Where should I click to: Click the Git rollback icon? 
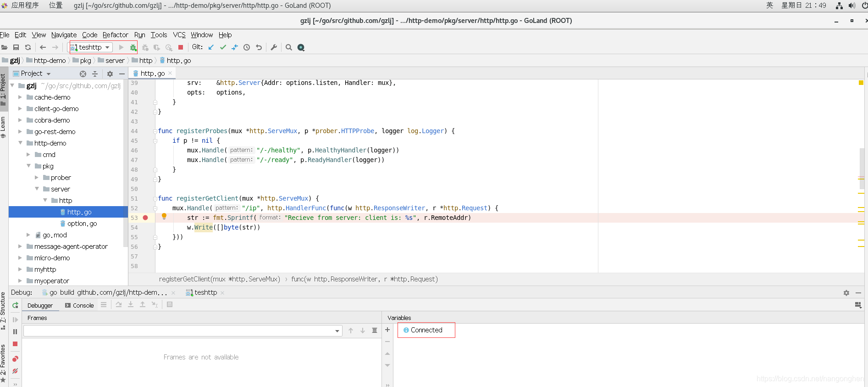(259, 47)
